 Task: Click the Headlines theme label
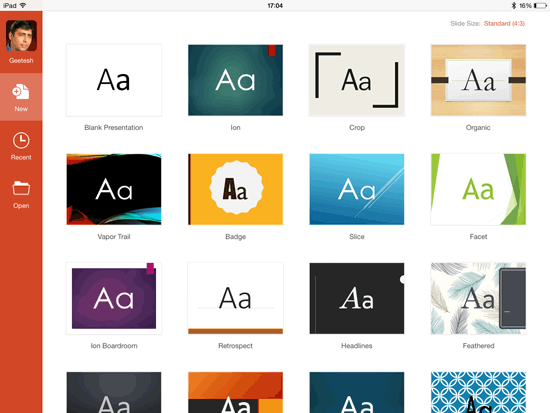click(x=357, y=346)
